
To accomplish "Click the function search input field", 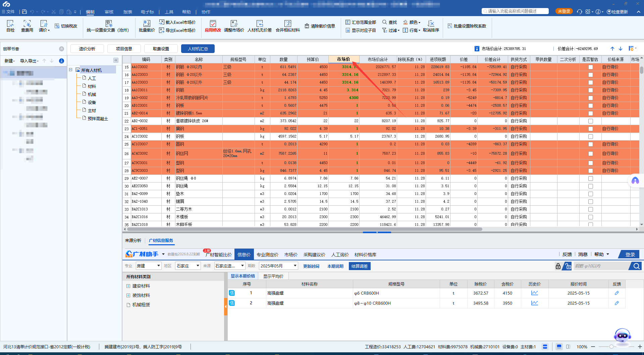I will (515, 11).
